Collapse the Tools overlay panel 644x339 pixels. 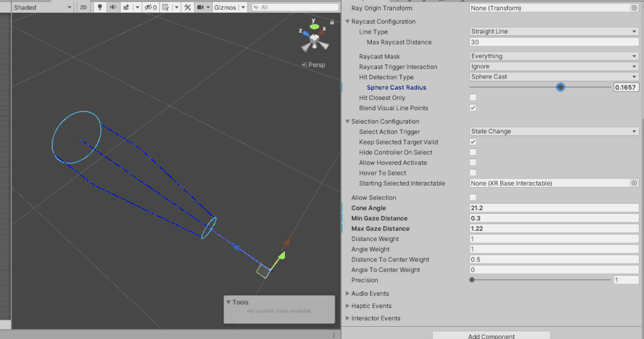click(228, 302)
